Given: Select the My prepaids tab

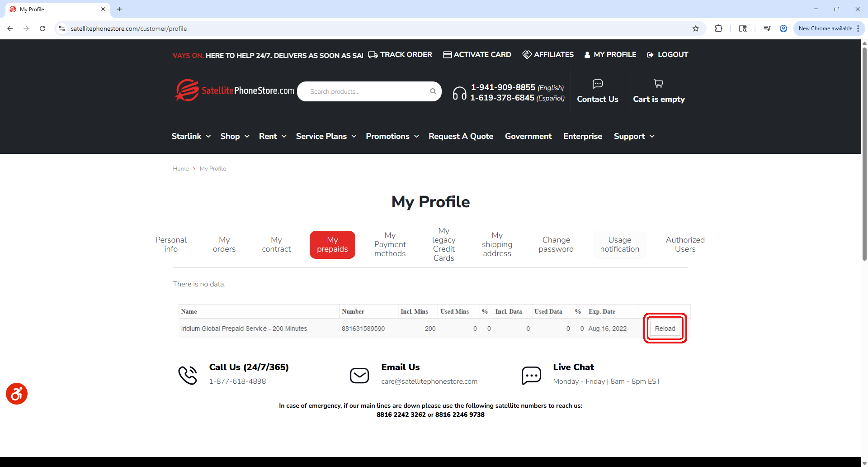Looking at the screenshot, I should tap(332, 244).
